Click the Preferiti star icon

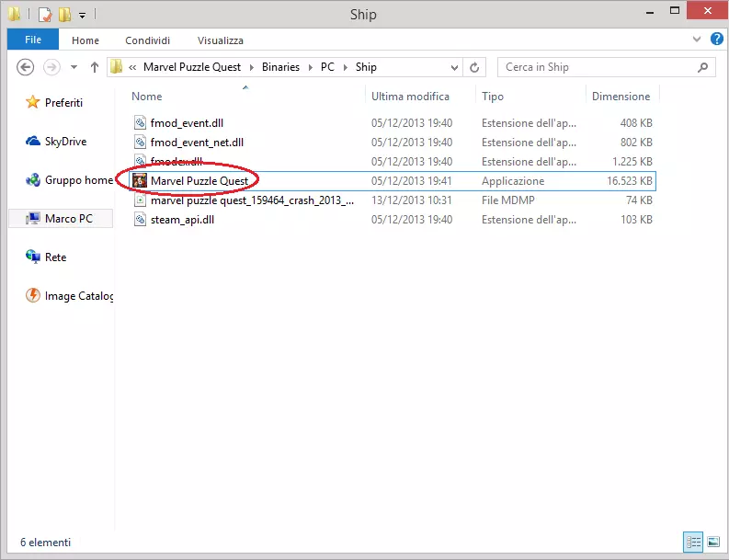pyautogui.click(x=32, y=102)
